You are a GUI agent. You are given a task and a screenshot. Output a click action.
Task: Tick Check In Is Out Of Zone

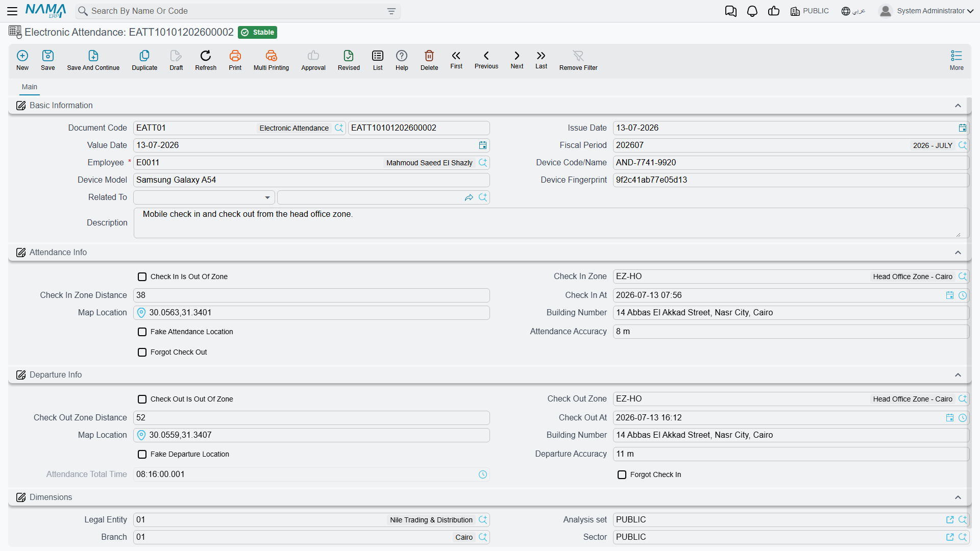(142, 277)
